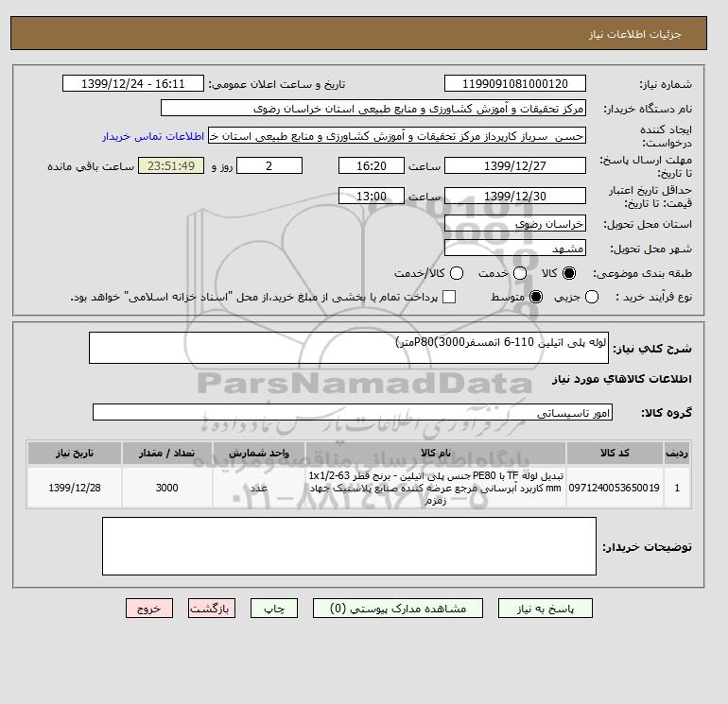
Task: Click the واحد شمارش column header
Action: 259,453
